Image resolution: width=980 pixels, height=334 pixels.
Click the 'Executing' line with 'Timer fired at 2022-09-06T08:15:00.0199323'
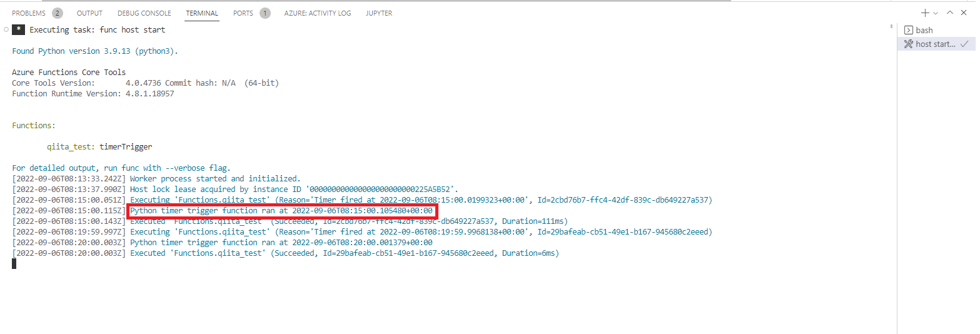(362, 200)
